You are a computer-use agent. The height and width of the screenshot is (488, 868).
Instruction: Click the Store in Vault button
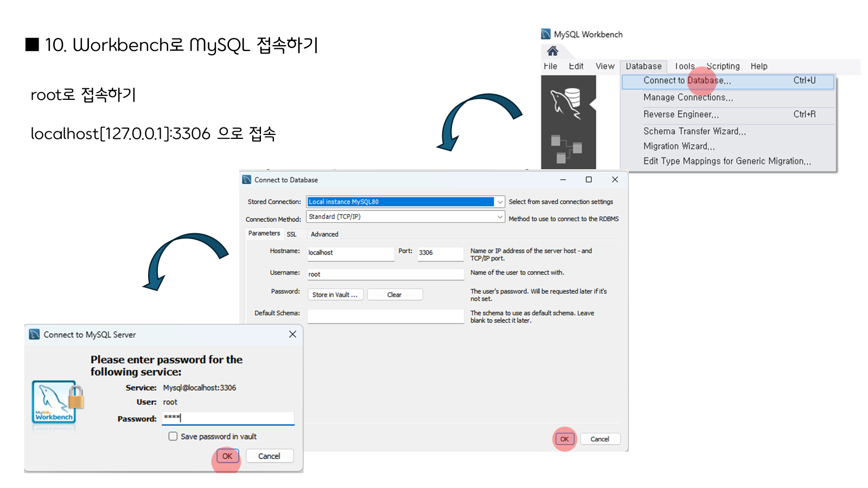pos(335,294)
